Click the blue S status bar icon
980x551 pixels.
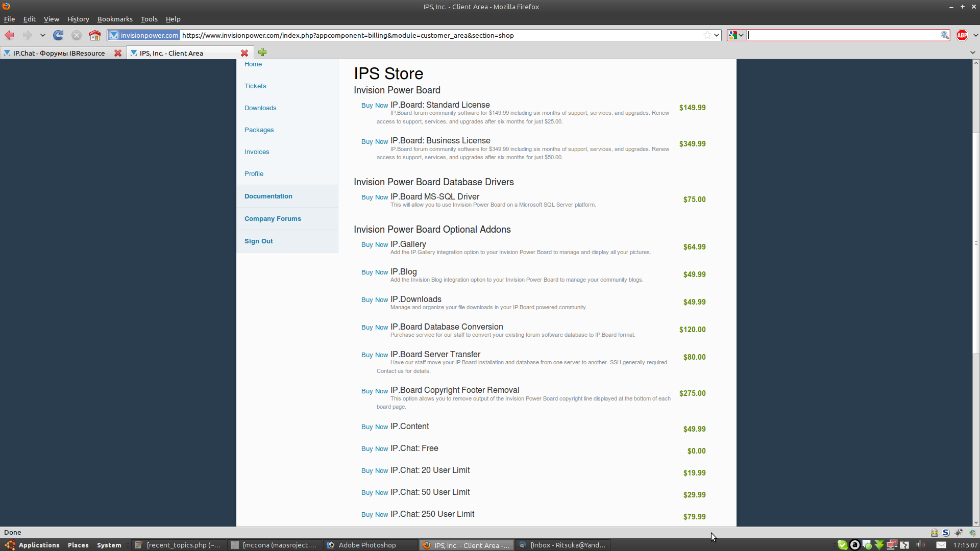[x=946, y=533]
